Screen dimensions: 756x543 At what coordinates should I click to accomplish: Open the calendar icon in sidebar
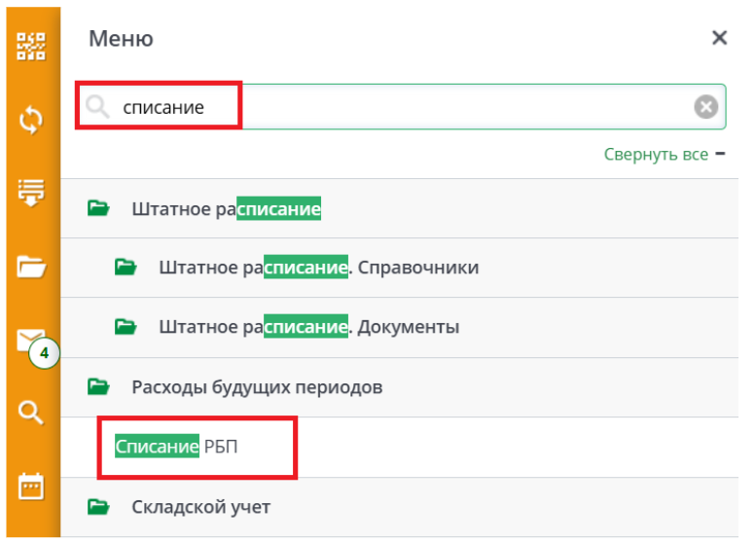click(x=31, y=485)
